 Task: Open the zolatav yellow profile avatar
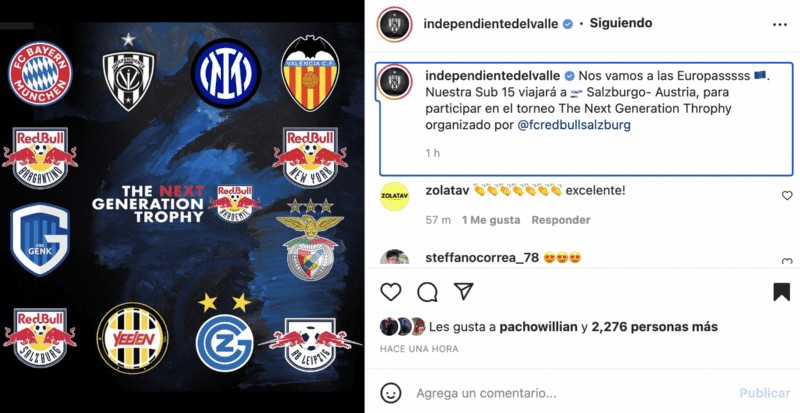point(394,197)
